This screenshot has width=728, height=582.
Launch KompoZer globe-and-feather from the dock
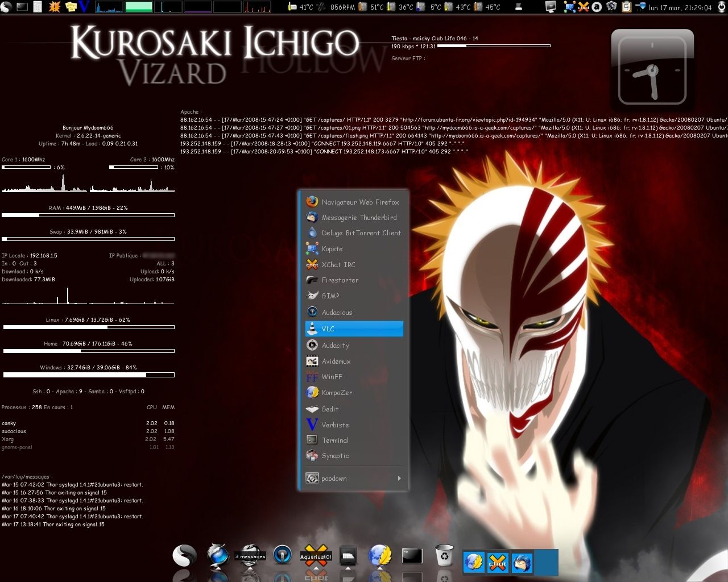click(x=380, y=555)
